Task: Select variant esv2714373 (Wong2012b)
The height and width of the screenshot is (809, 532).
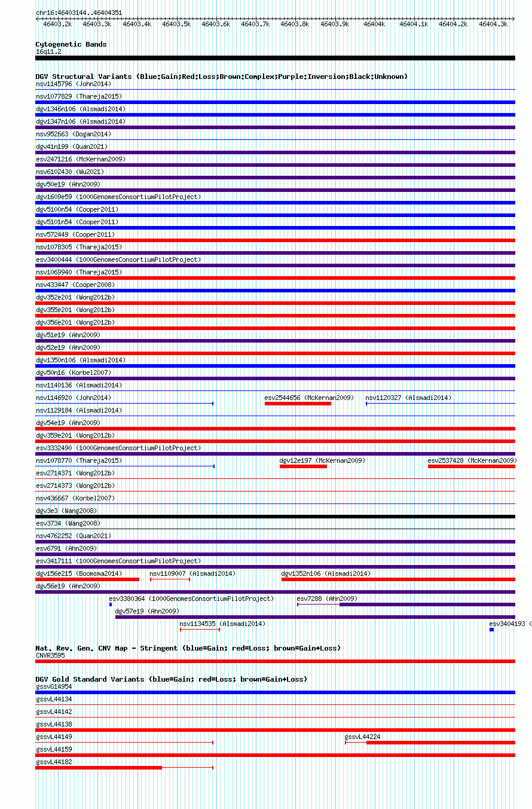Action: click(275, 491)
